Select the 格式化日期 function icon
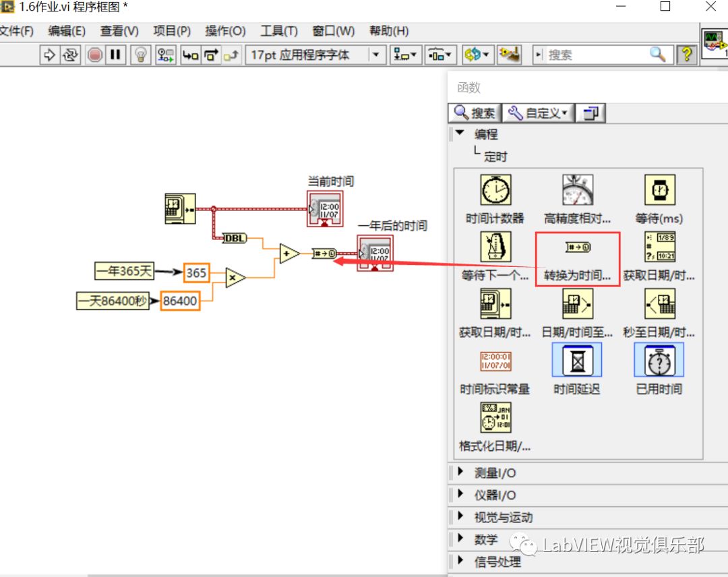 coord(497,417)
